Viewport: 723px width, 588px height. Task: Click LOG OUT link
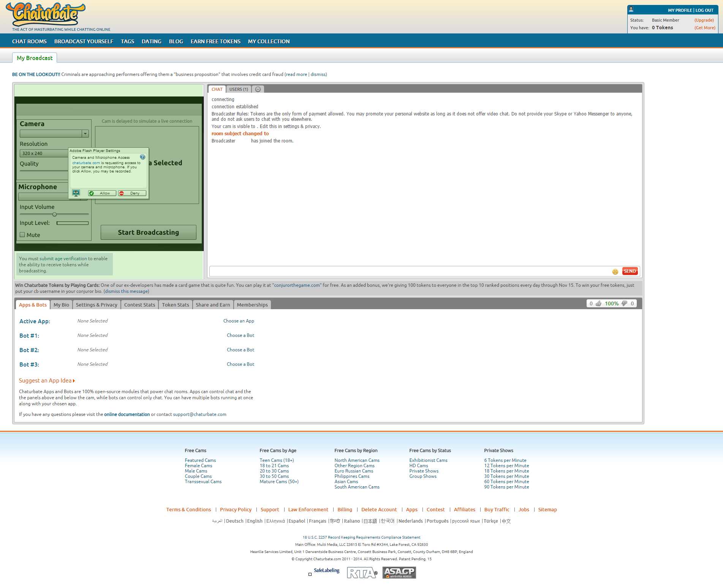point(704,10)
